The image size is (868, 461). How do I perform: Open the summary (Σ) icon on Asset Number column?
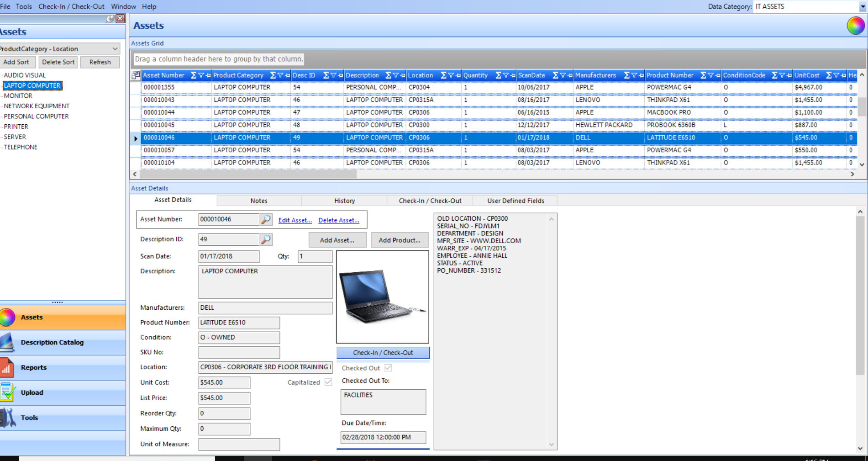193,75
